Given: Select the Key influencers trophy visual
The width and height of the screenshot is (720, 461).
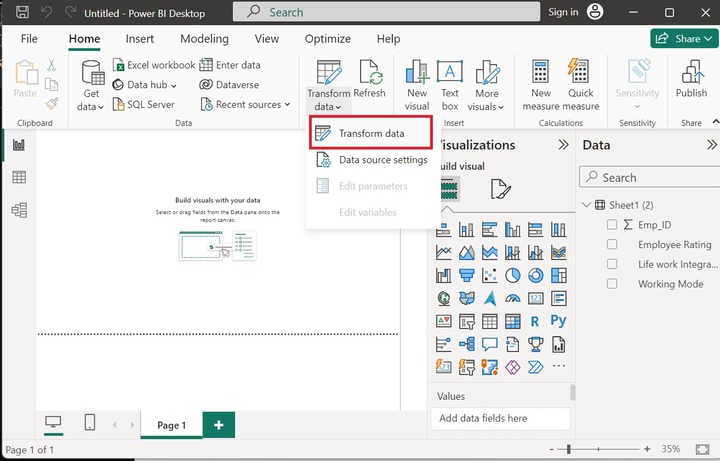Looking at the screenshot, I should pos(535,344).
